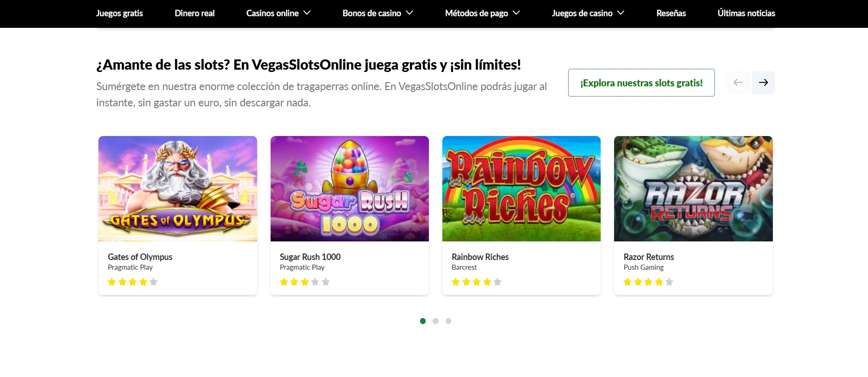Click Sugar Rush 1000 star rating

304,282
